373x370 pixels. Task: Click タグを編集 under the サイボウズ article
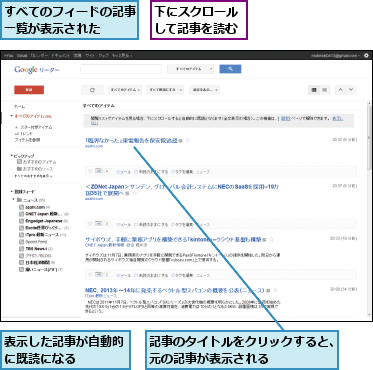click(x=182, y=276)
